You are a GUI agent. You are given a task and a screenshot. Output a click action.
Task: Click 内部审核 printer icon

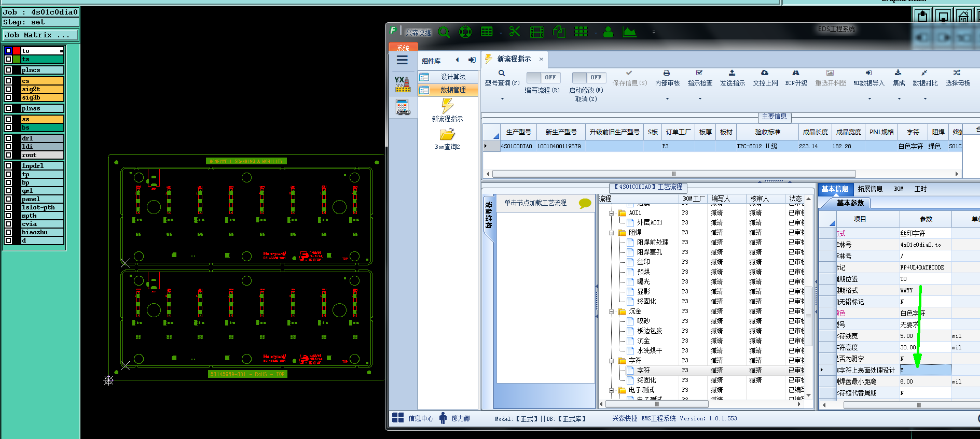pos(667,73)
